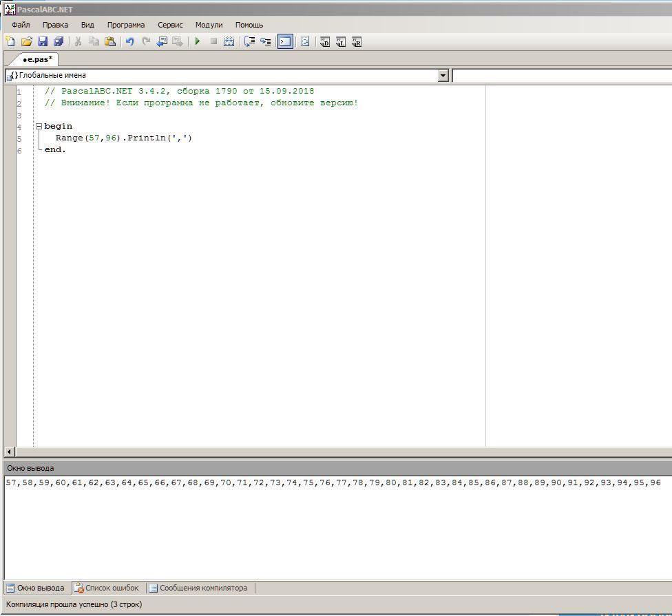Open the Помощь menu
This screenshot has height=616, width=672.
[249, 25]
